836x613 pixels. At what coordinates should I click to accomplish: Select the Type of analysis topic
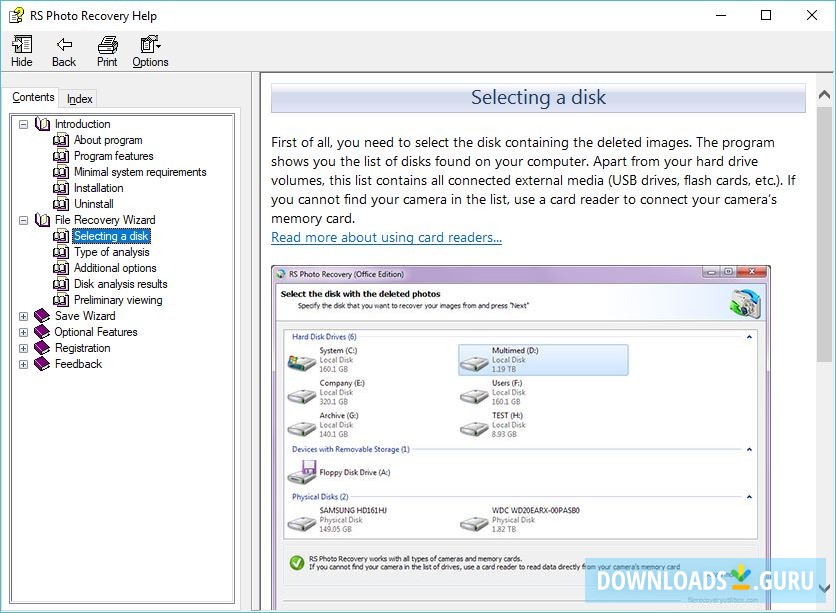pyautogui.click(x=112, y=252)
